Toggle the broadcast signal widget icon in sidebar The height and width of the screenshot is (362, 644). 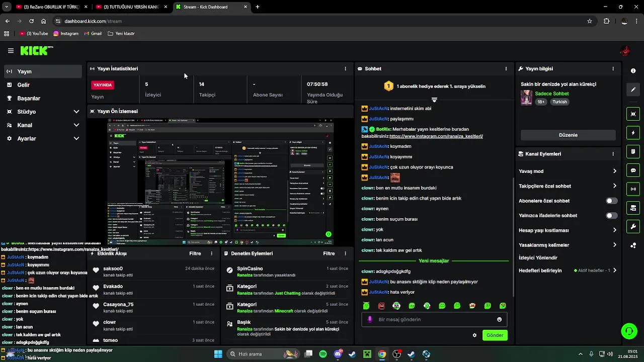pos(633,189)
